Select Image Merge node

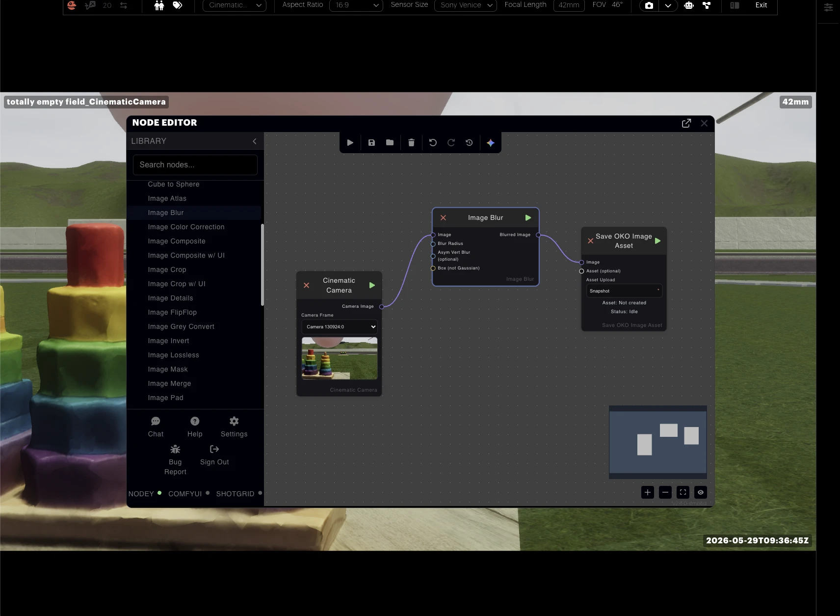169,384
